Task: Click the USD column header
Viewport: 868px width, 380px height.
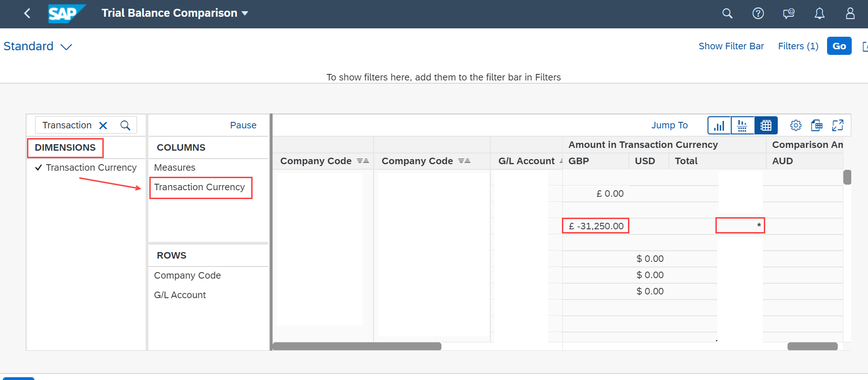Action: 649,161
